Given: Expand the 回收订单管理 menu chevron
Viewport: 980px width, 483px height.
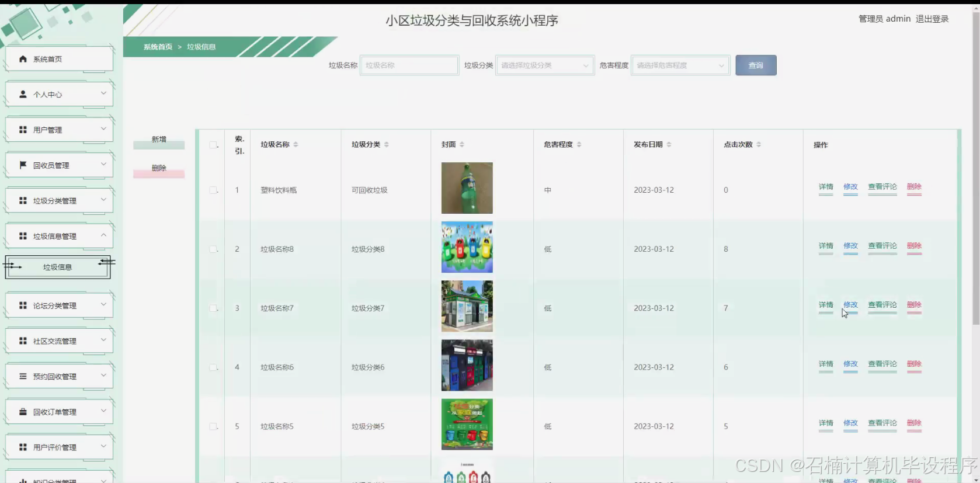Looking at the screenshot, I should point(103,411).
